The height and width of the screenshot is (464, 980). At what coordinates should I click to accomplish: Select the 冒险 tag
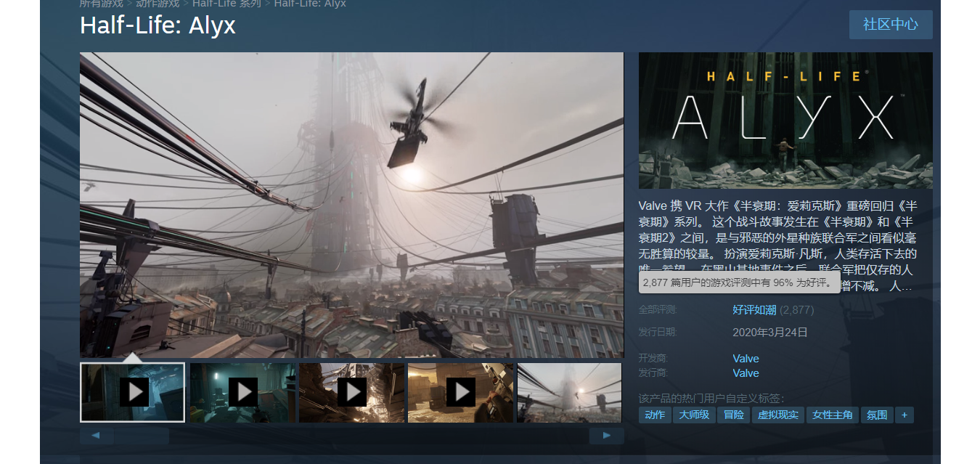tap(734, 415)
